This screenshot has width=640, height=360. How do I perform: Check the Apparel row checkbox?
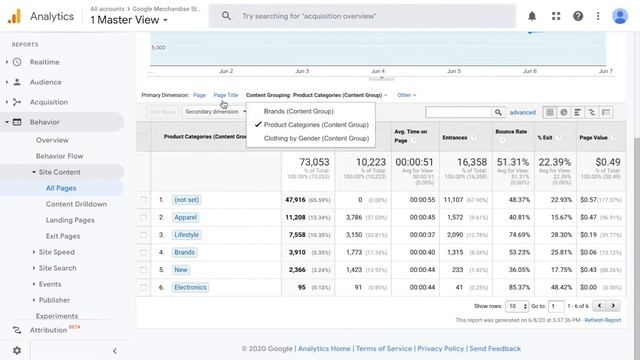[144, 218]
